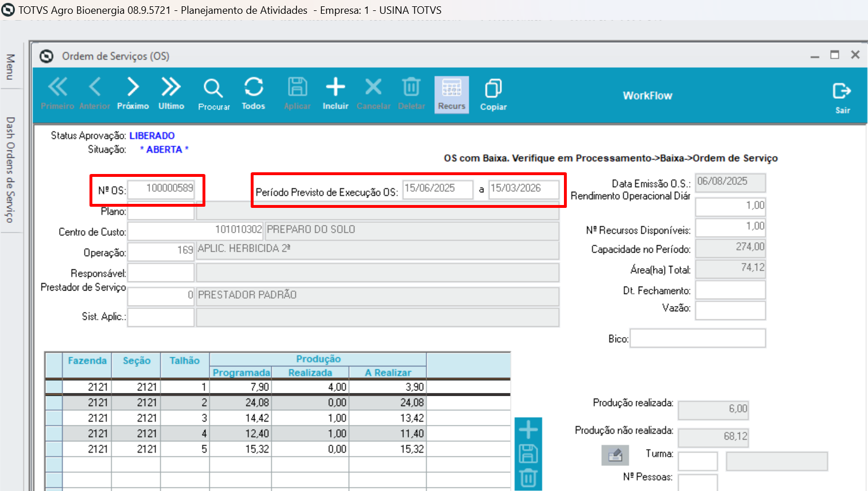The height and width of the screenshot is (491, 868).
Task: Click the Plano code field
Action: 161,211
